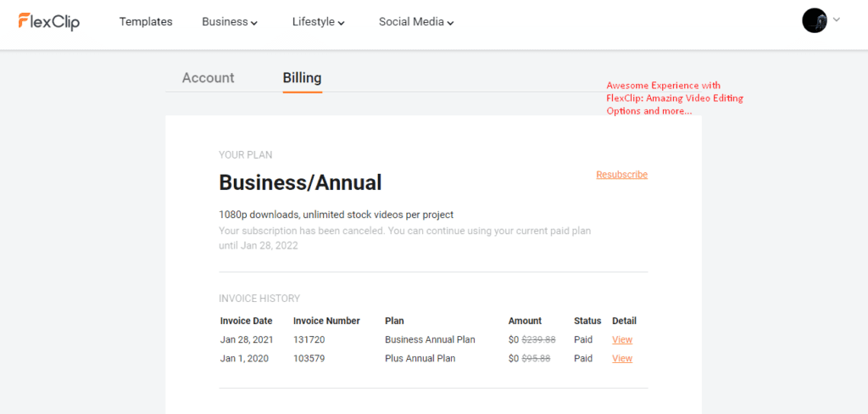Click invoice number 131720
Screen dimensions: 868x414
tap(309, 340)
